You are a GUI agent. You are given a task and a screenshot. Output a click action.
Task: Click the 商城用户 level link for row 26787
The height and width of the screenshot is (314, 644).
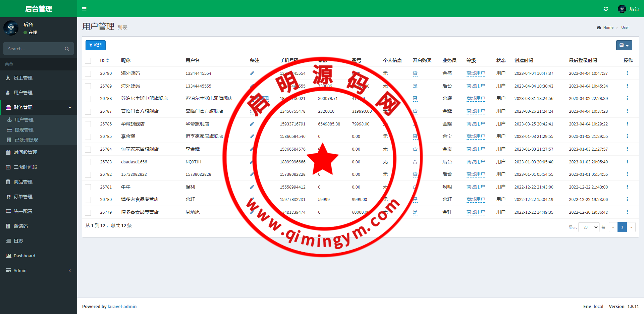coord(476,111)
